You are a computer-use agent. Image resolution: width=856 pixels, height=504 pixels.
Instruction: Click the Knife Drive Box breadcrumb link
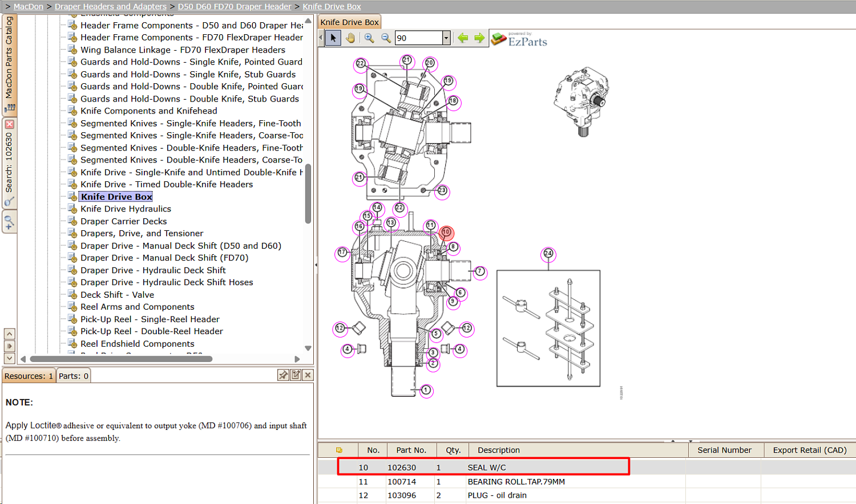(332, 6)
